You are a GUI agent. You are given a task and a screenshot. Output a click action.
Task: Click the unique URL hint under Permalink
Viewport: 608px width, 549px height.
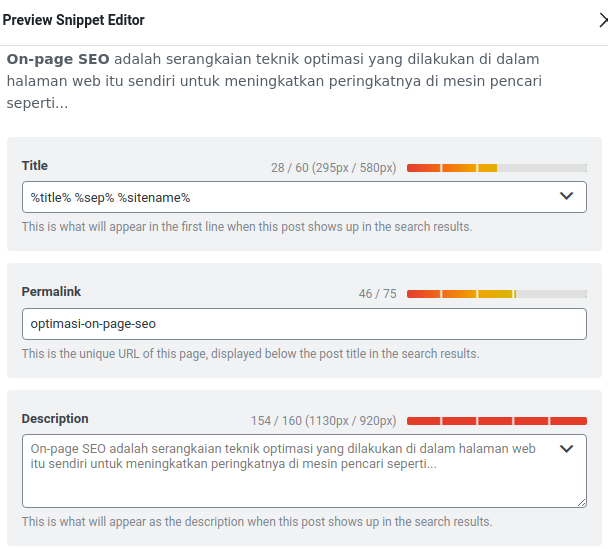tap(250, 354)
